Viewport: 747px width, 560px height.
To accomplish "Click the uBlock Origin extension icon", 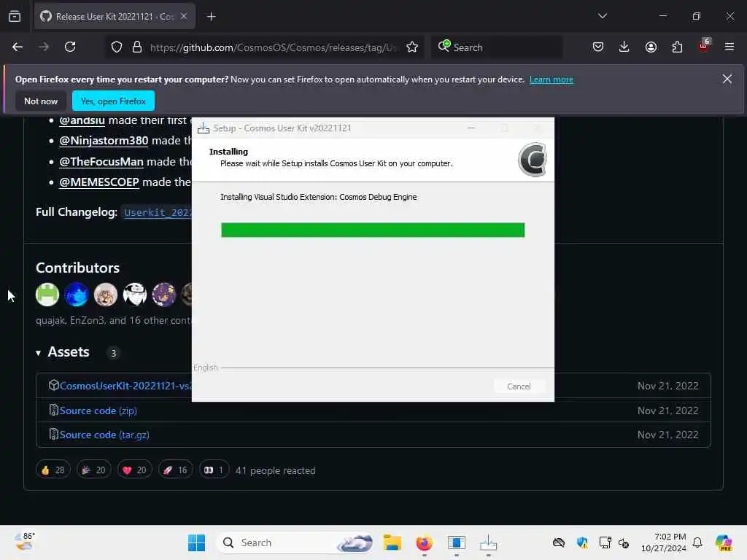I will click(704, 46).
